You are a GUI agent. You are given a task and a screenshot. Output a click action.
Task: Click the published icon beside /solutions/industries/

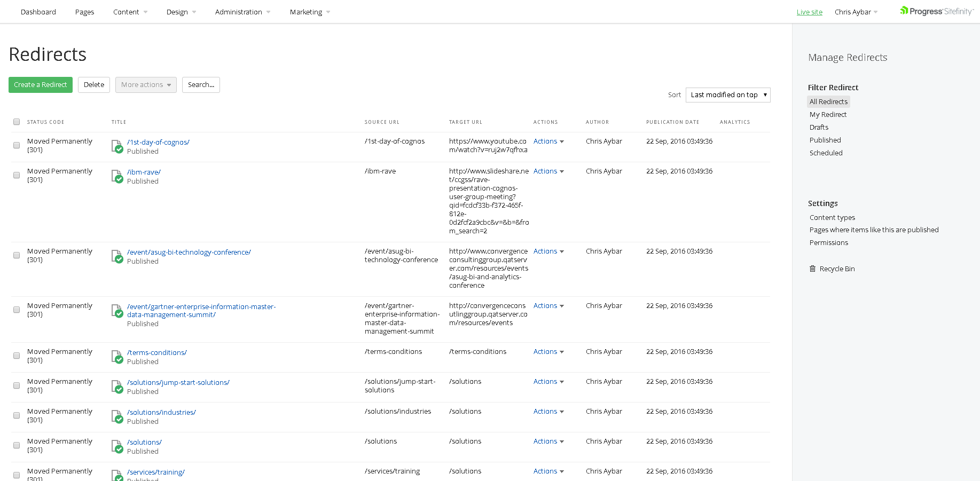(117, 416)
